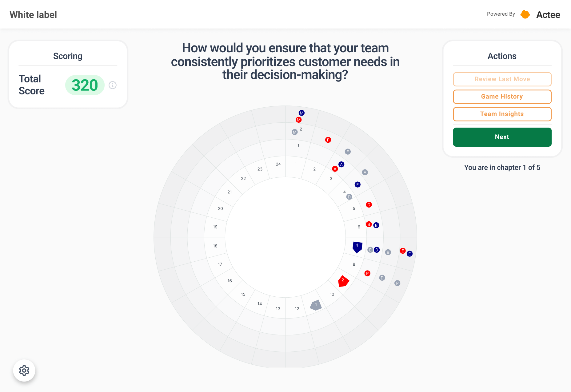Open the settings gear icon
Viewport: 571px width, 392px height.
click(24, 370)
